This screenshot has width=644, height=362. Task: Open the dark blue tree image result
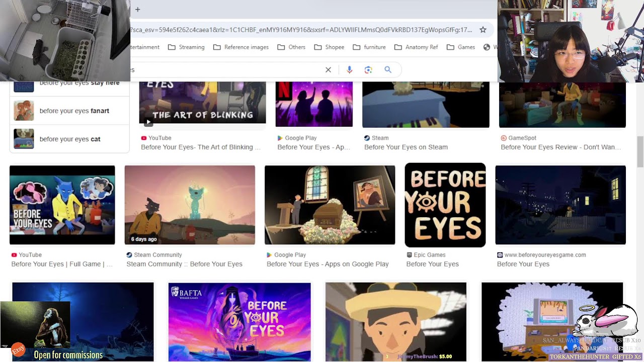pos(83,322)
